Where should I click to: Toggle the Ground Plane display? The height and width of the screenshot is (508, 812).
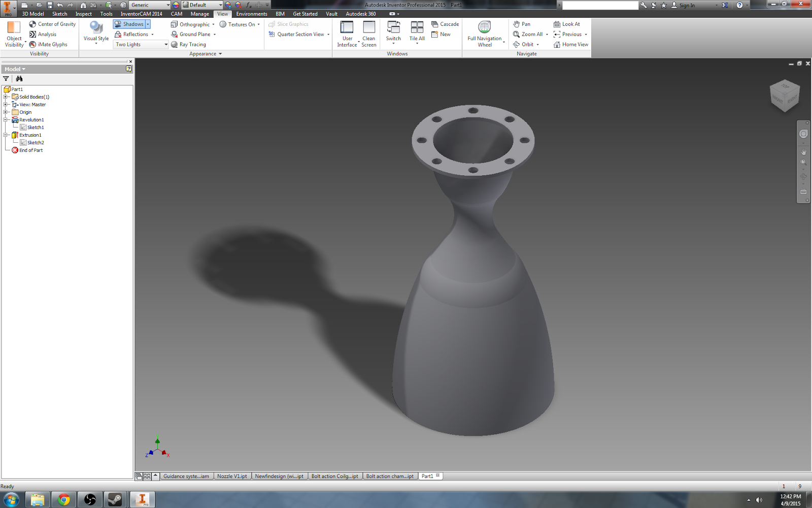click(190, 34)
